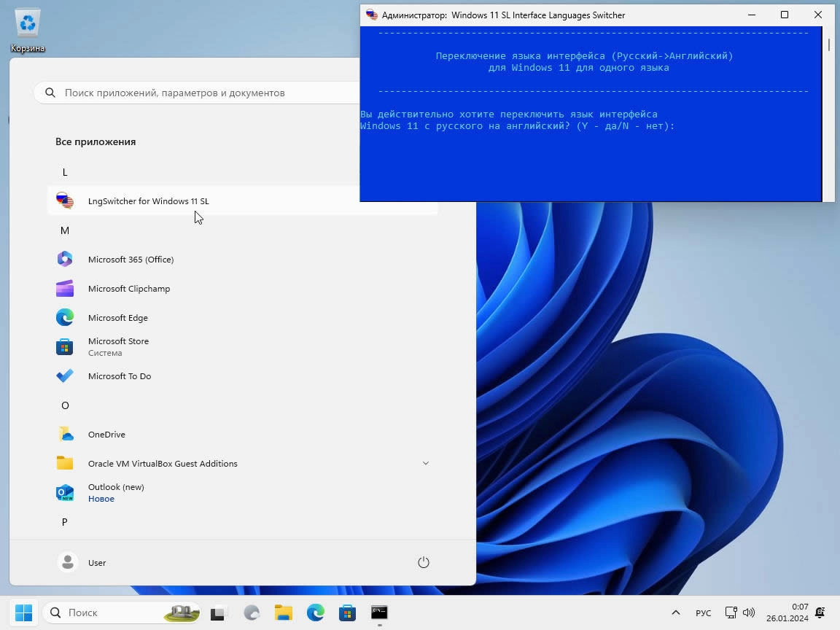Launch Microsoft 365 (Office) app
The width and height of the screenshot is (840, 630).
131,260
